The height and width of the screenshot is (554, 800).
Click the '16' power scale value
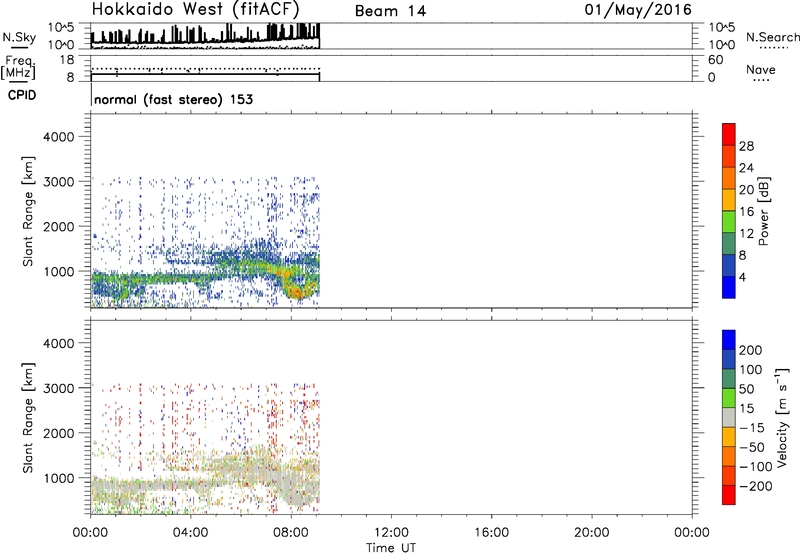746,212
